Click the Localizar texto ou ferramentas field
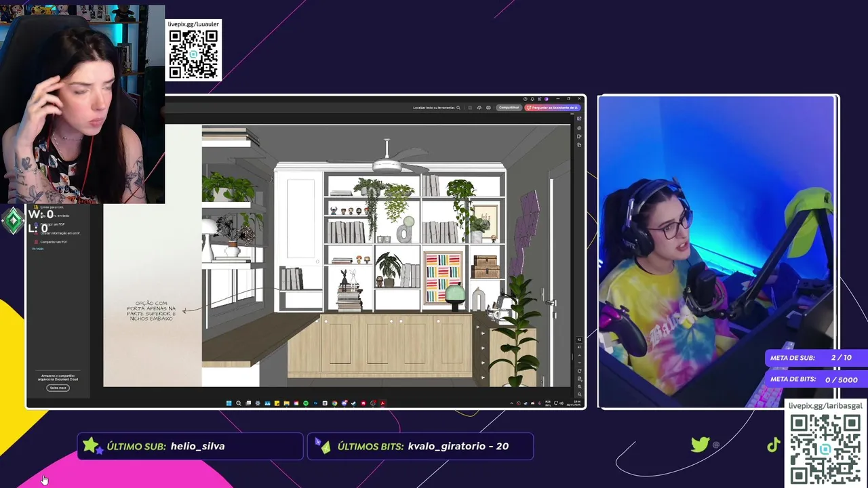This screenshot has width=868, height=488. coord(437,108)
